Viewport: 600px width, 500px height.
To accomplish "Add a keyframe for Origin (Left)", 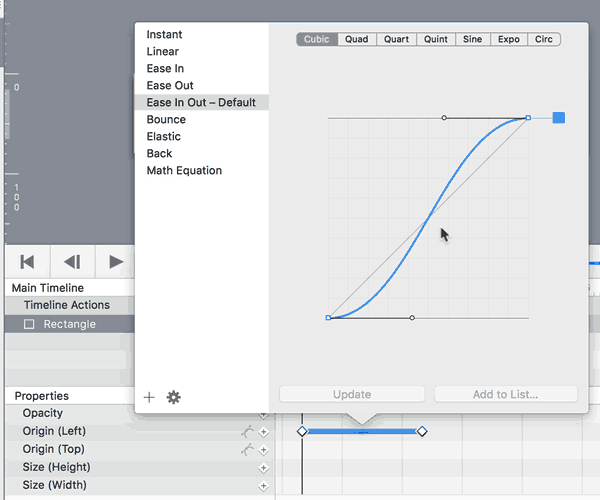I will (x=264, y=432).
